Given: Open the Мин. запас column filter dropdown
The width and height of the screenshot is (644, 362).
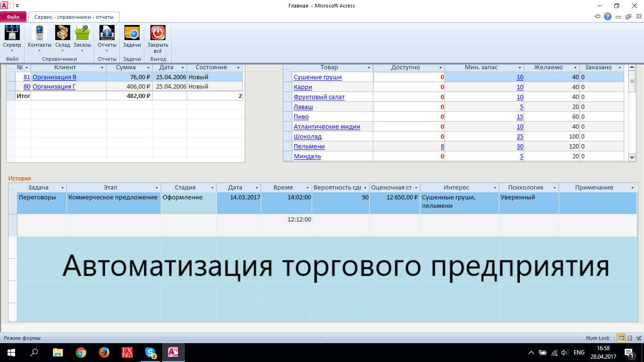Looking at the screenshot, I should click(520, 68).
